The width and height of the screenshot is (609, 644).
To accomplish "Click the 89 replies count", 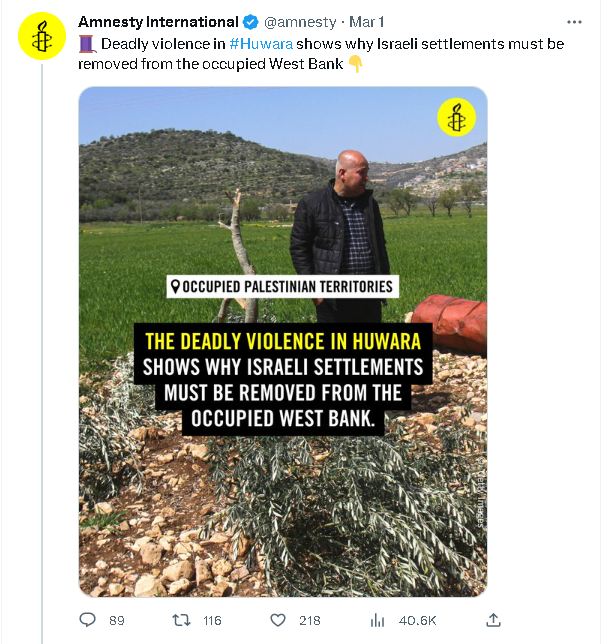I will click(116, 621).
